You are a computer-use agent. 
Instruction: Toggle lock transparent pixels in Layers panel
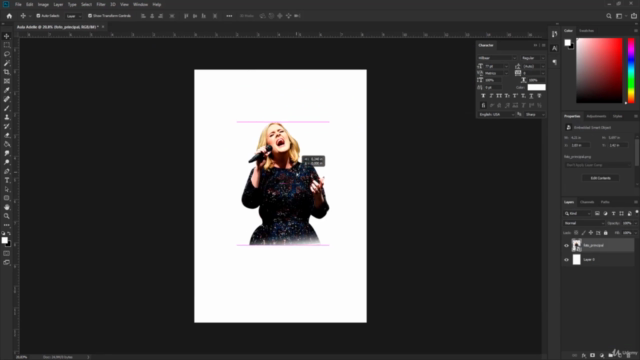pyautogui.click(x=576, y=233)
